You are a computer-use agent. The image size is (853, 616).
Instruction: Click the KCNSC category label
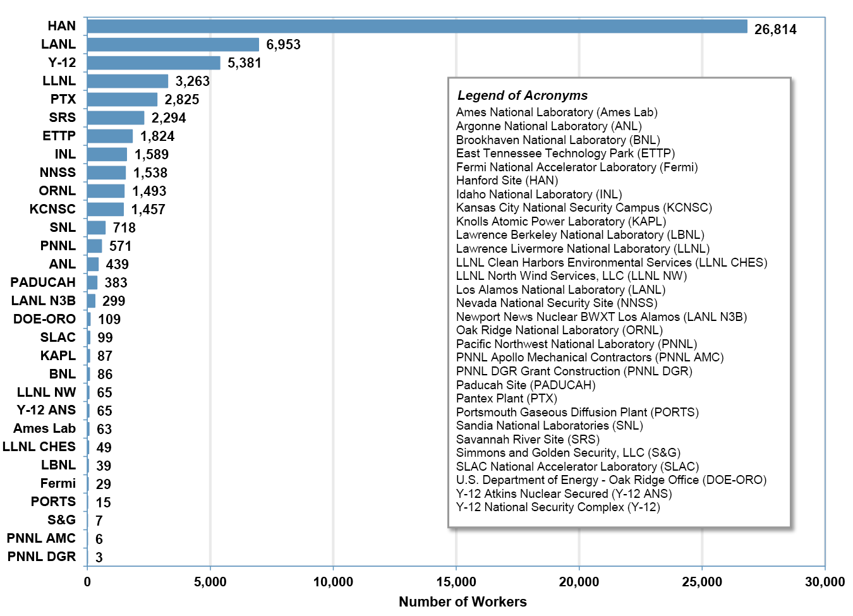tap(52, 209)
